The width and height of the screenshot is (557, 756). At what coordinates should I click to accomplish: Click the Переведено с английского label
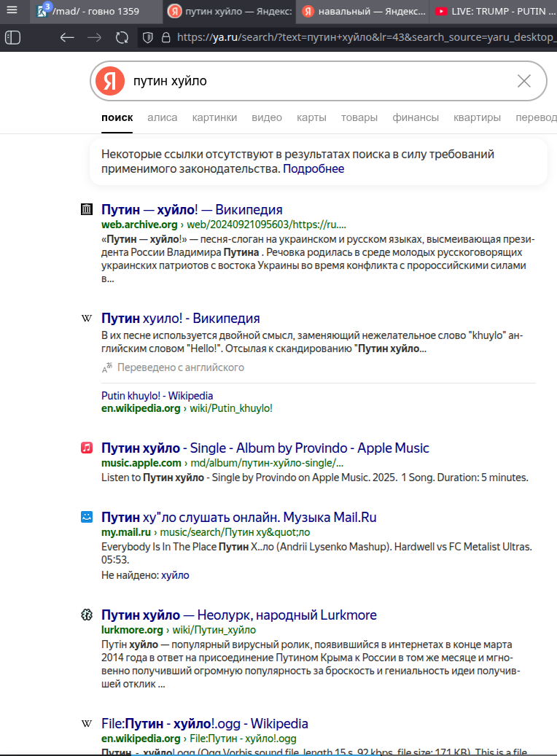181,367
